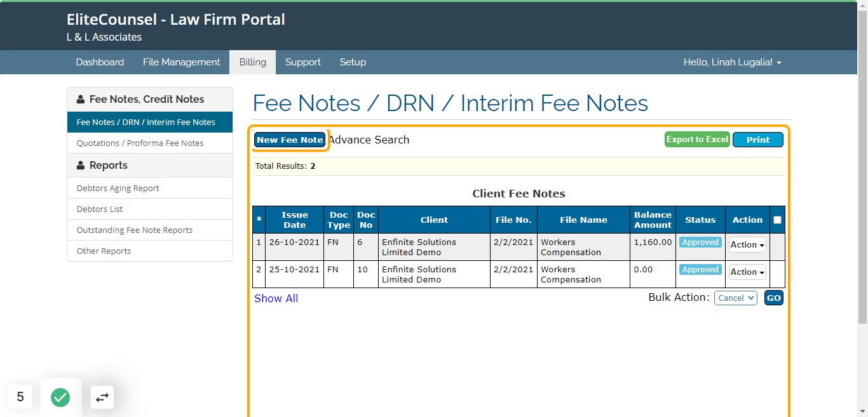Click user icon beside Reports heading
868x417 pixels.
pos(81,166)
